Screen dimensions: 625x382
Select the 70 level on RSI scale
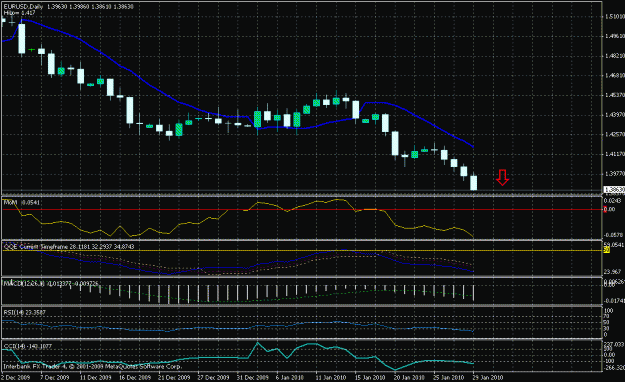click(607, 316)
